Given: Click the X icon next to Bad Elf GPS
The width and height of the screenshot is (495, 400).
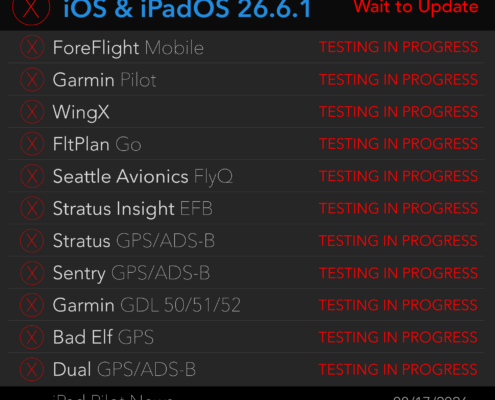Looking at the screenshot, I should pyautogui.click(x=32, y=337).
